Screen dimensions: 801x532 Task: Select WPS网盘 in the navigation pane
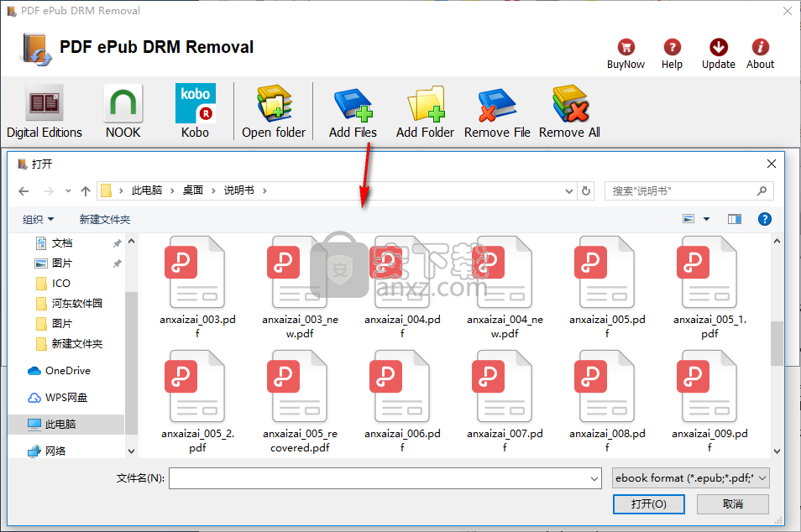point(65,397)
